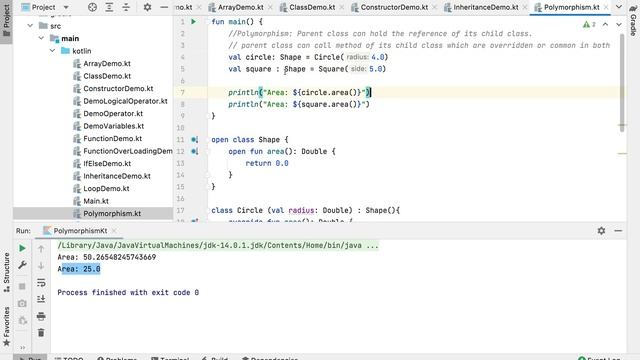The height and width of the screenshot is (360, 640).
Task: Collapse the src folder
Action: [30, 26]
